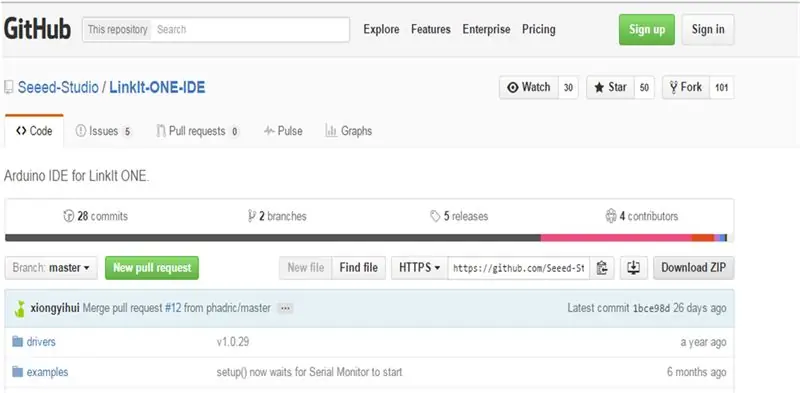
Task: Click the New file button
Action: tap(306, 268)
